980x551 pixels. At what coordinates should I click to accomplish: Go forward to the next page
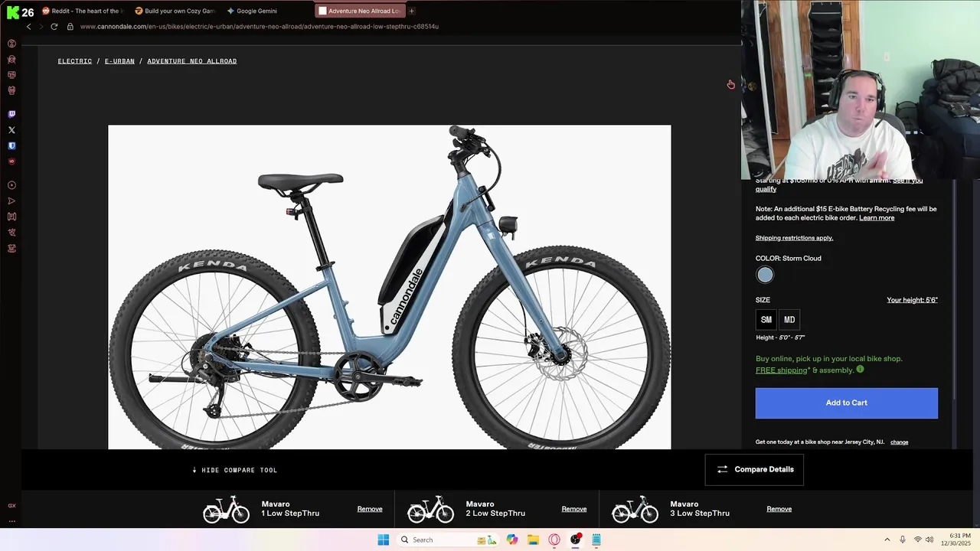point(41,26)
